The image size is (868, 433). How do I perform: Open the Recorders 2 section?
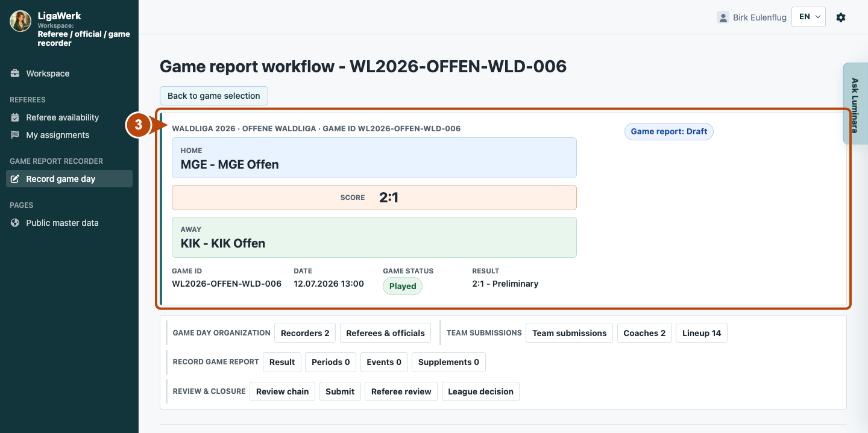[305, 333]
